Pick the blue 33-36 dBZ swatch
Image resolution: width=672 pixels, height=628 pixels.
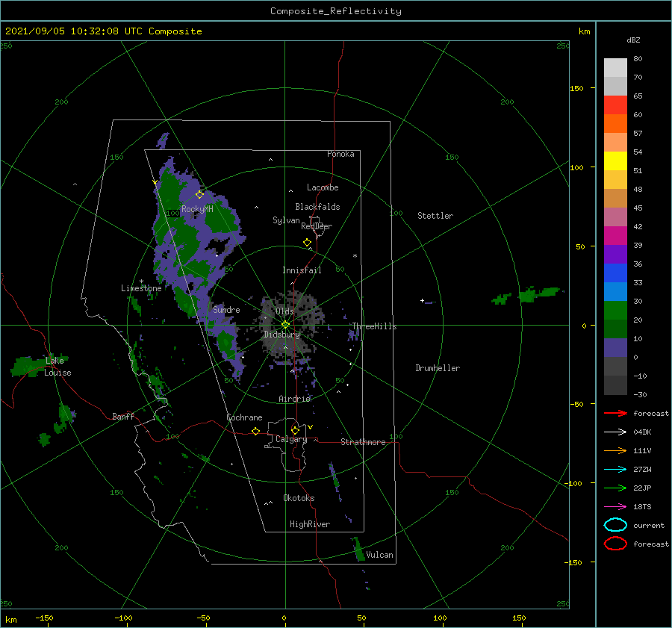pyautogui.click(x=615, y=273)
